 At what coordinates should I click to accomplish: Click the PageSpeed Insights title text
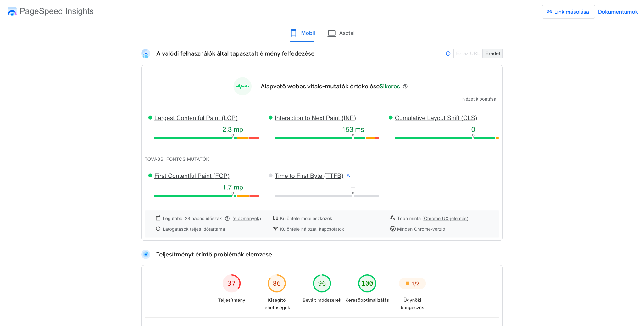[57, 11]
